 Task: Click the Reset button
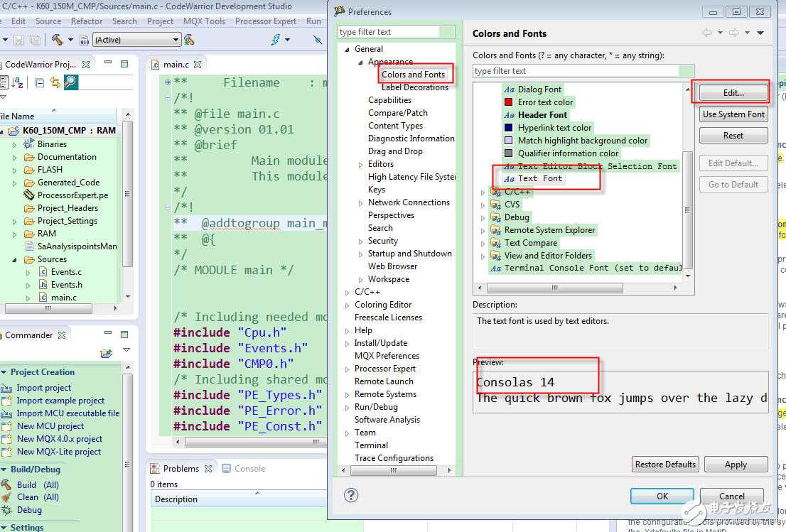733,135
